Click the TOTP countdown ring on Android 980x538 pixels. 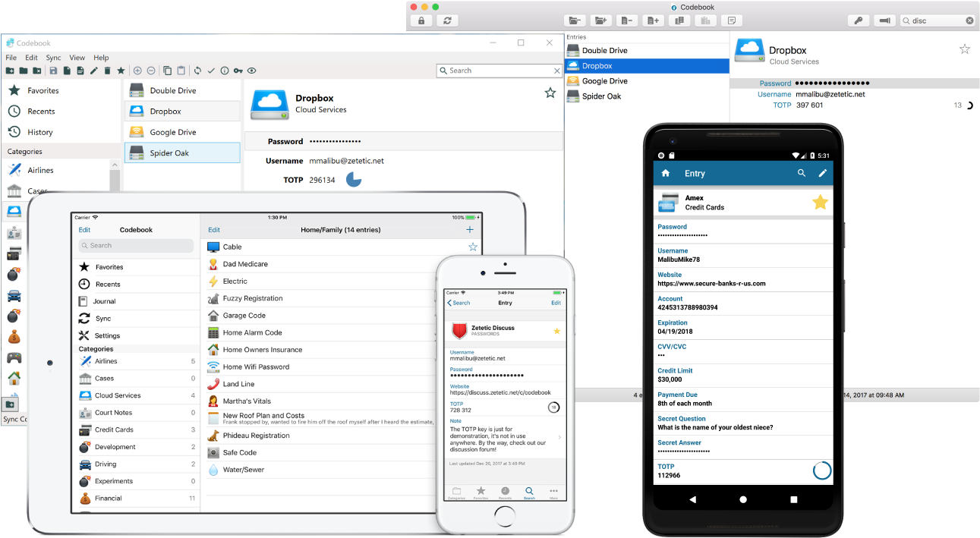[822, 470]
